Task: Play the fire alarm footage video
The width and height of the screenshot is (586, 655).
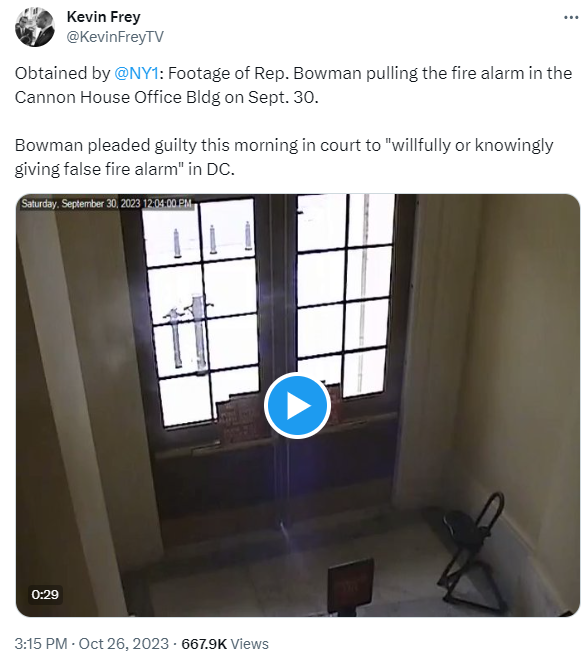Action: pos(297,405)
